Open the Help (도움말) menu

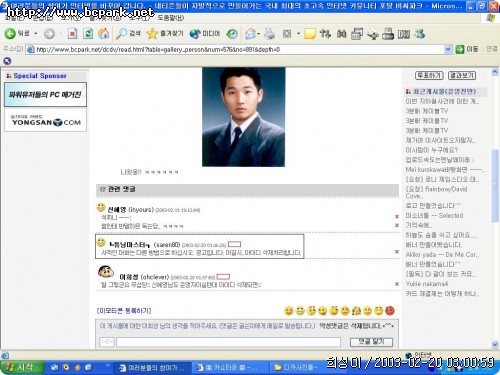pyautogui.click(x=170, y=18)
